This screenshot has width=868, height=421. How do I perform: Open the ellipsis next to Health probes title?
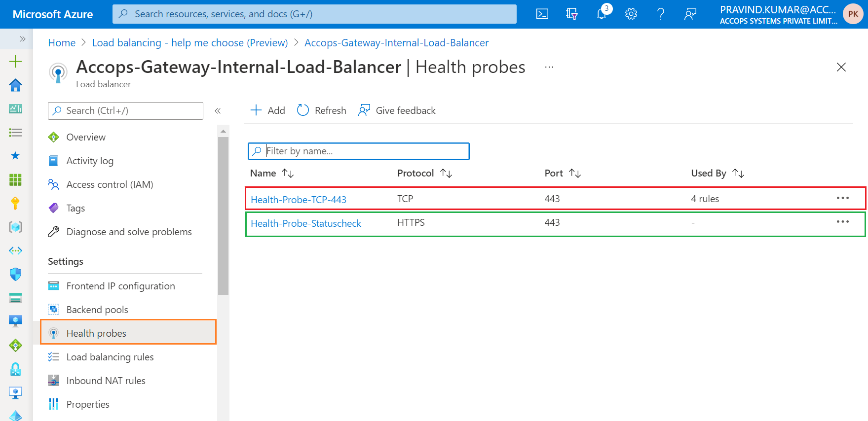549,67
